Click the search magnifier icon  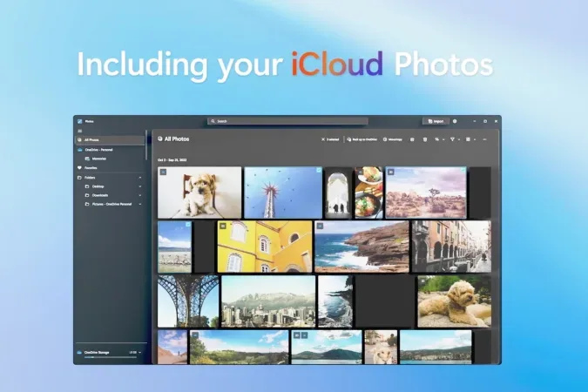pos(213,121)
